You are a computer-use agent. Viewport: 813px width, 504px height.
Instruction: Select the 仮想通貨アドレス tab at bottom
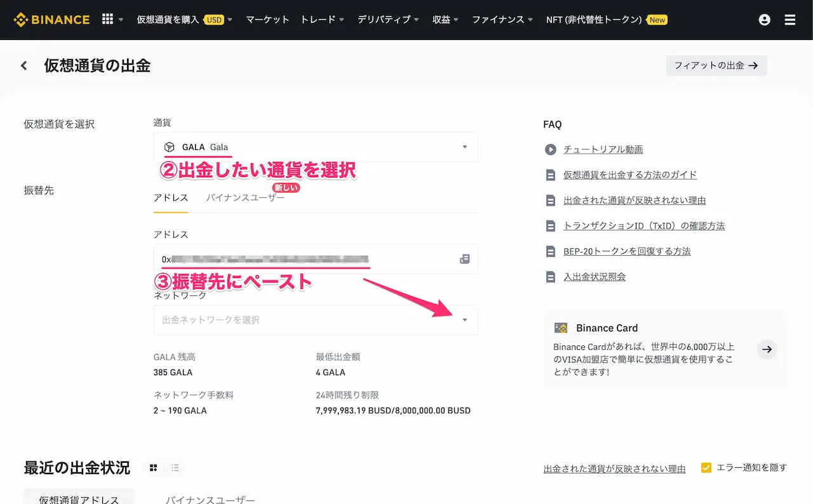click(x=79, y=498)
